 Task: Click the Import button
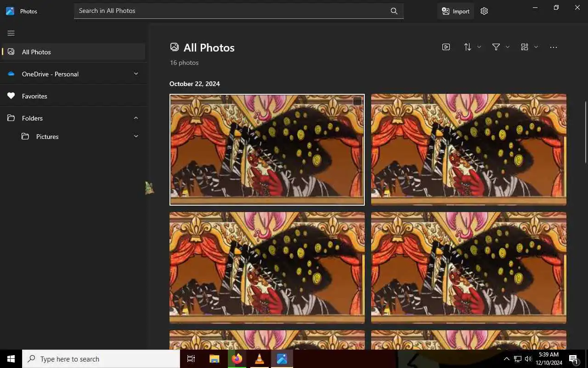[456, 11]
